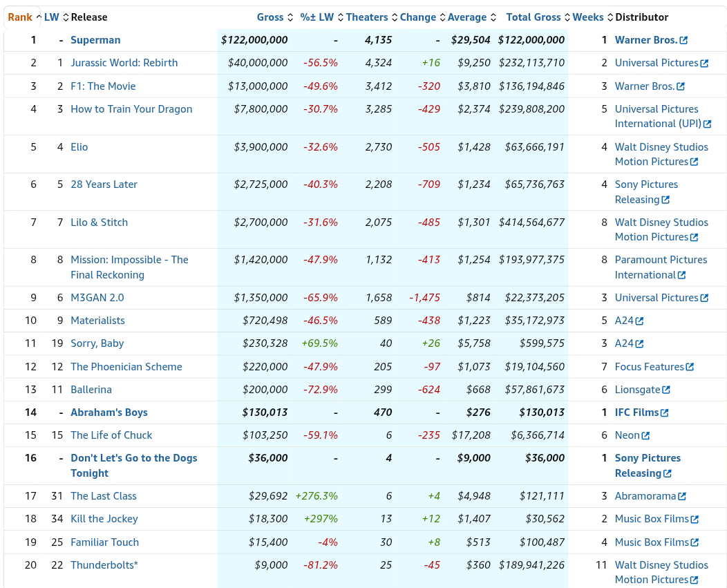The width and height of the screenshot is (727, 588).
Task: Click external icon for Lilo & Stitch's distributor
Action: click(694, 238)
